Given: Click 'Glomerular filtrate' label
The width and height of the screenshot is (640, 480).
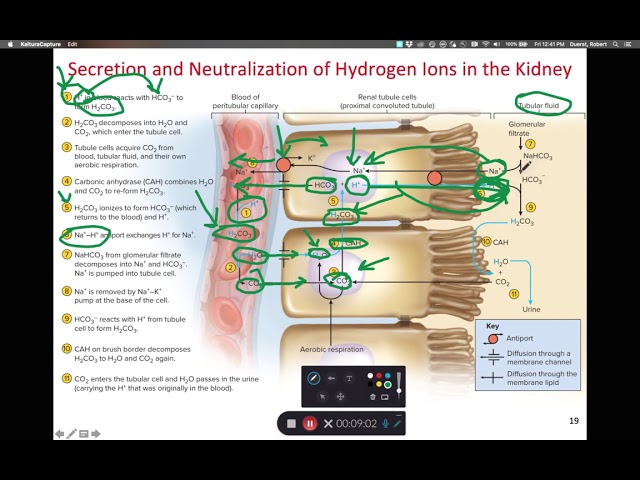Looking at the screenshot, I should (527, 129).
